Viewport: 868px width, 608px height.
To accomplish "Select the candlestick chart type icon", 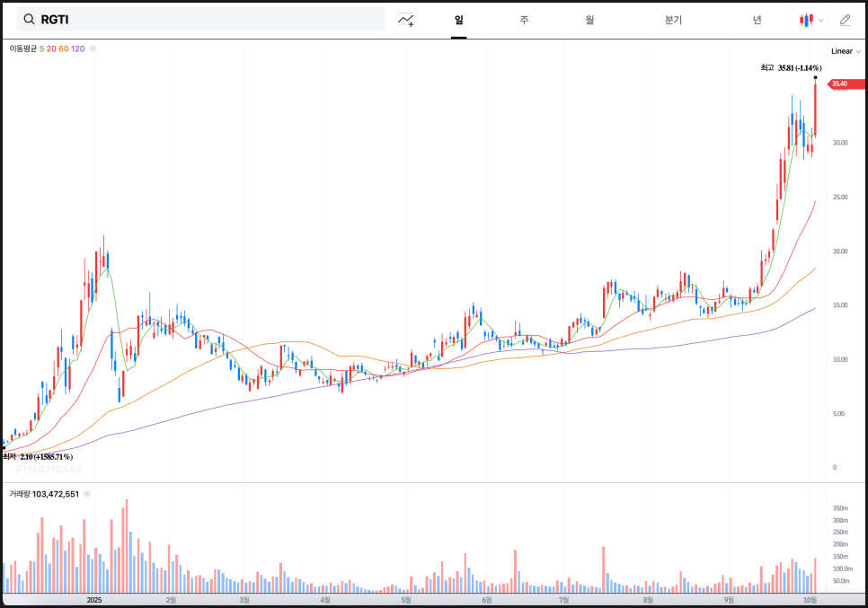I will pos(807,20).
